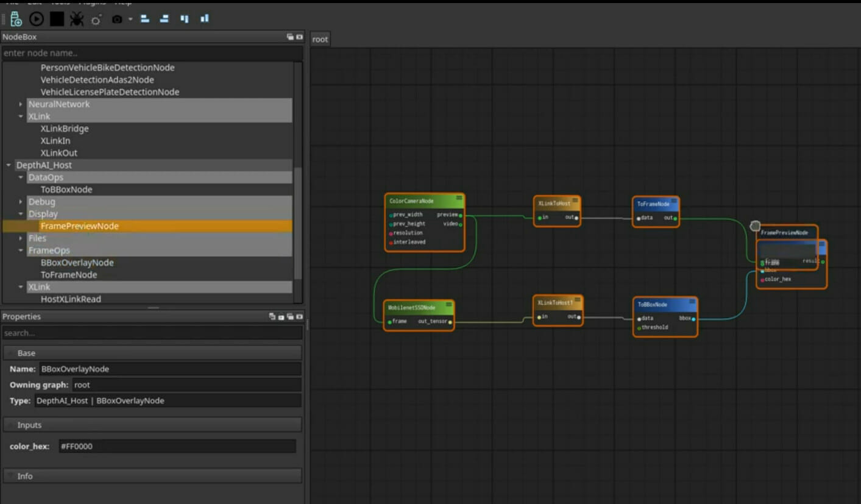Click the preview output pin on ColorCameraNode

(x=461, y=215)
